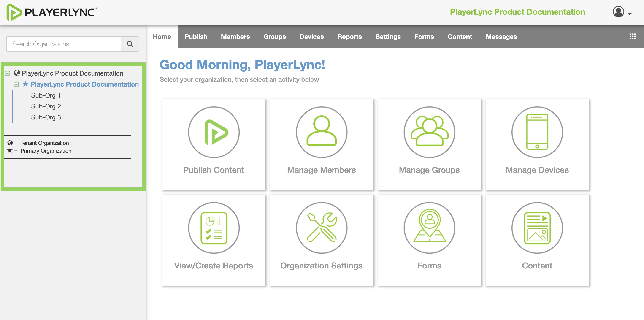Select the starred primary organization
Image resolution: width=644 pixels, height=320 pixels.
tap(84, 84)
